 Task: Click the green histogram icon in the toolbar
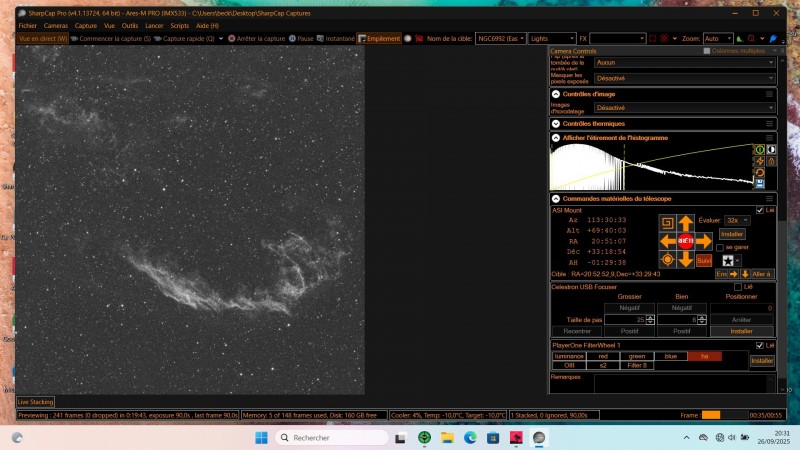click(x=740, y=39)
